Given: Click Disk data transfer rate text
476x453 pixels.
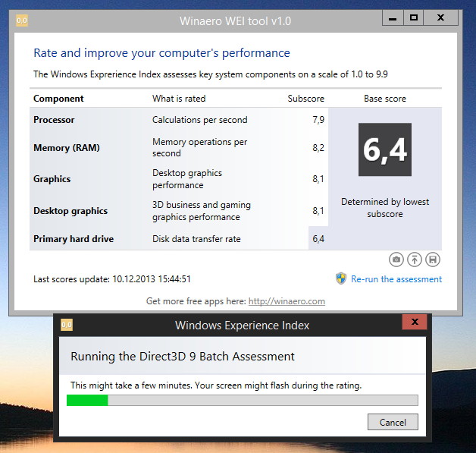Looking at the screenshot, I should click(196, 239).
